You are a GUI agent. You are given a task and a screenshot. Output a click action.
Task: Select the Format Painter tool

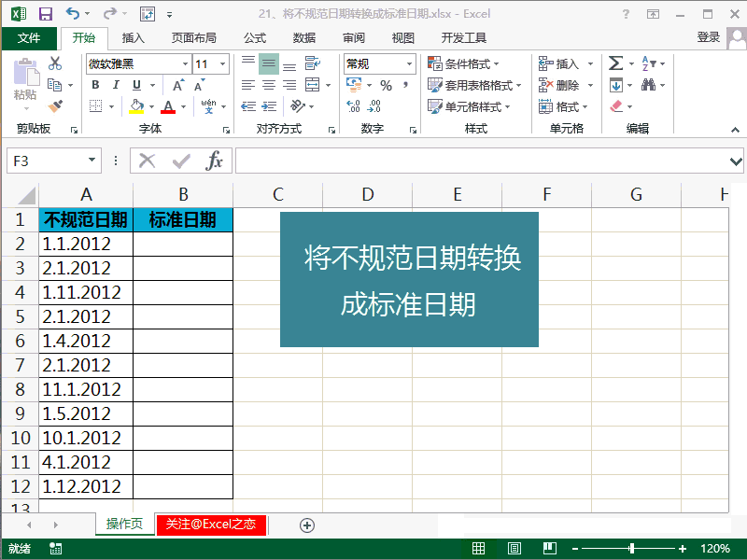coord(53,105)
